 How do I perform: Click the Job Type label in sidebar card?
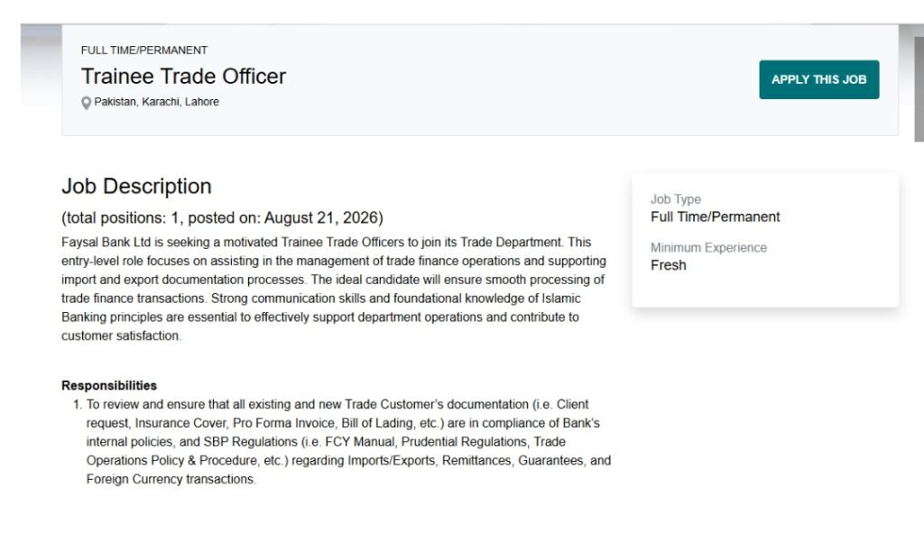(x=675, y=199)
